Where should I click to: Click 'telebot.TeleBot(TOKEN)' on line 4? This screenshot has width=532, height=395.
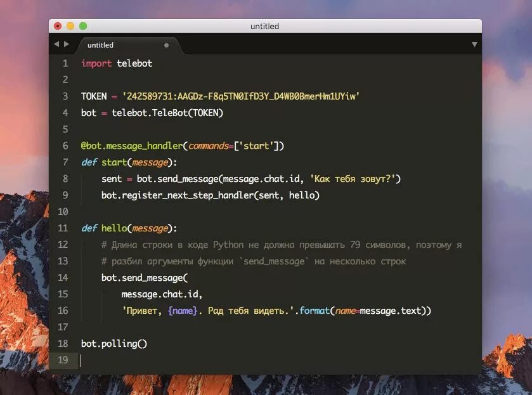click(167, 113)
